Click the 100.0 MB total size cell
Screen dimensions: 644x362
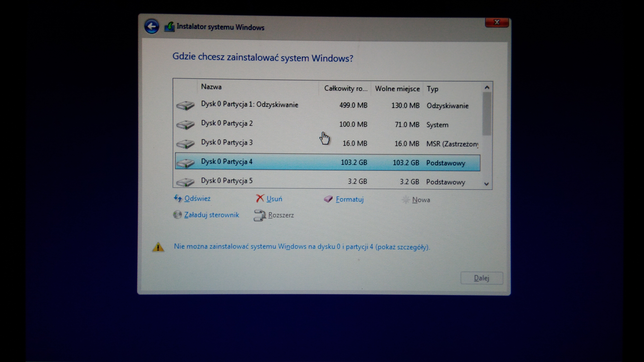pos(353,124)
